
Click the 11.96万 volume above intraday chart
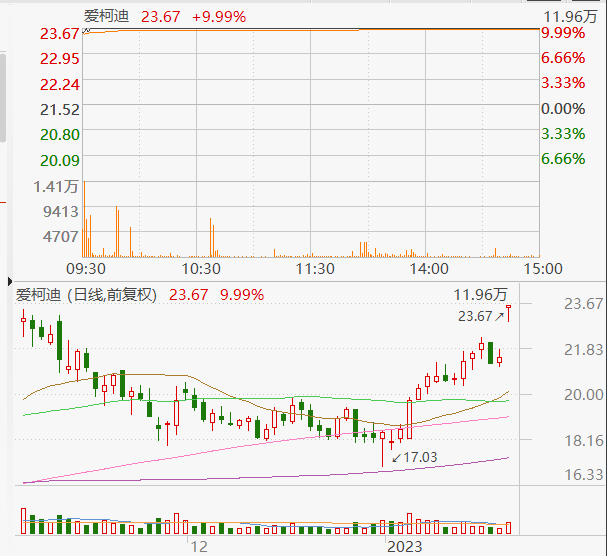tap(570, 17)
